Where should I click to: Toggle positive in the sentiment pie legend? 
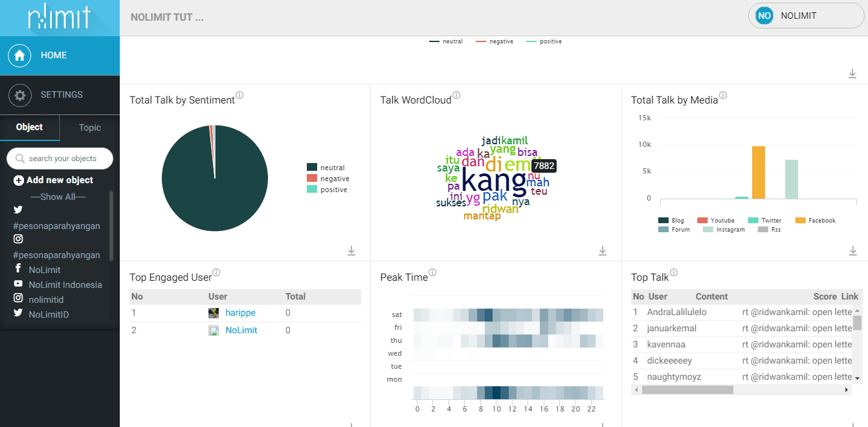(327, 190)
